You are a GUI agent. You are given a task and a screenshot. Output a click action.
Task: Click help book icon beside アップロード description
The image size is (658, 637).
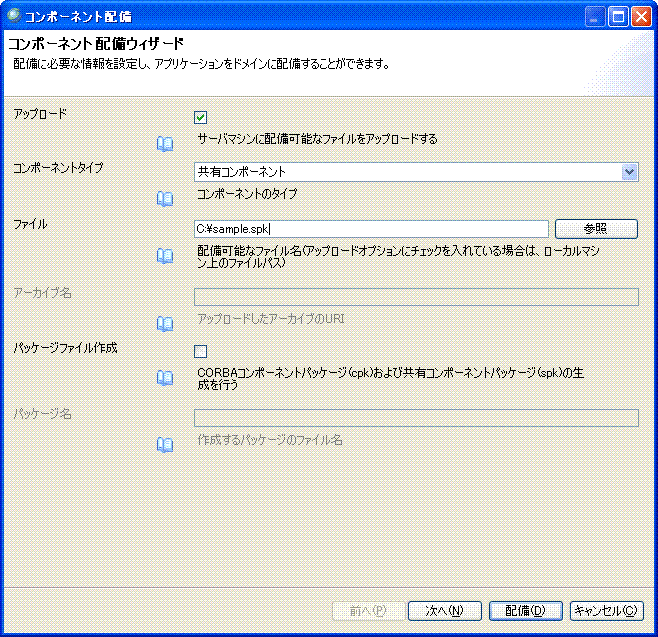coord(165,144)
